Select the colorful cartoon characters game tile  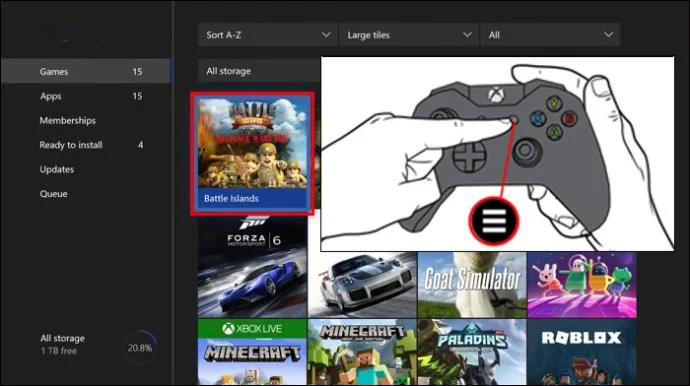click(x=582, y=285)
